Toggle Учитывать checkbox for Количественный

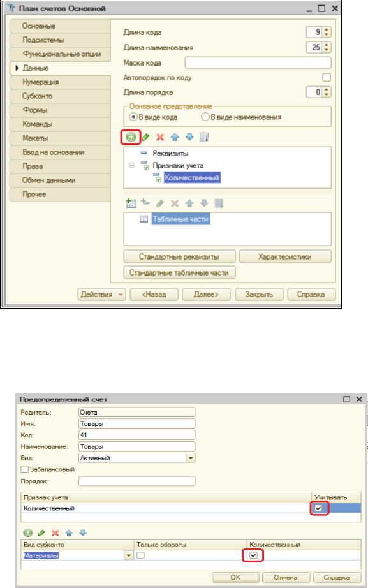(x=318, y=508)
